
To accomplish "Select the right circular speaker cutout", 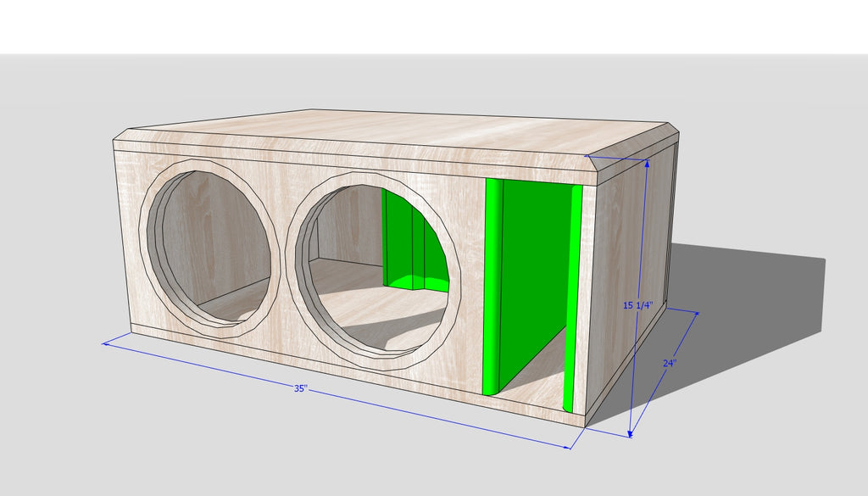I will click(x=374, y=270).
